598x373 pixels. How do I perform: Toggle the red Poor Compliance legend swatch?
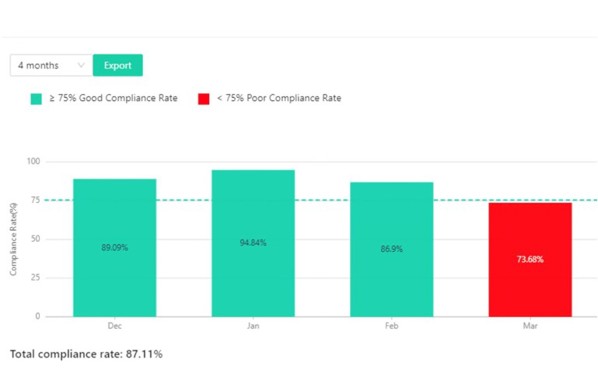(204, 99)
